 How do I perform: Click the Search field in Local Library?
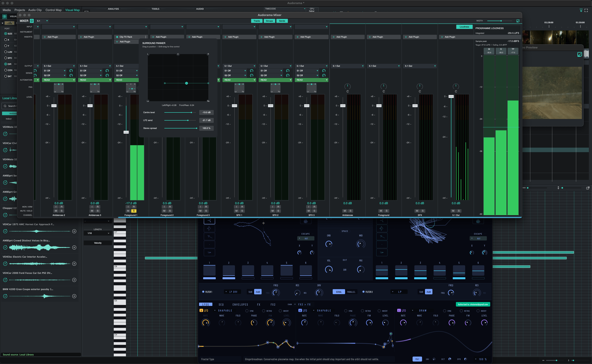[9, 106]
